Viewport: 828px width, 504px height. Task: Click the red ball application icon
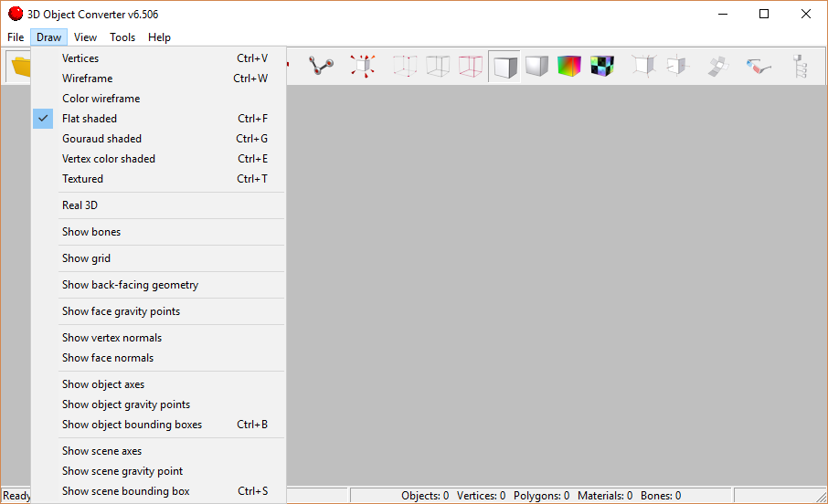pos(16,14)
